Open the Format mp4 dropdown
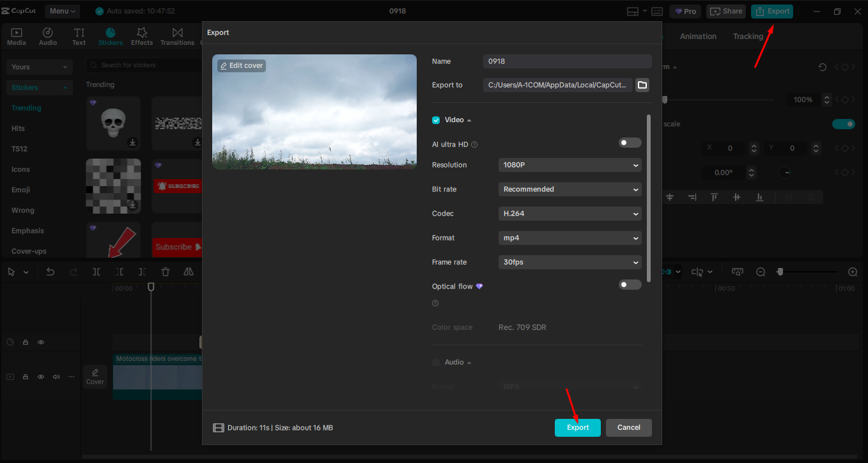The height and width of the screenshot is (463, 868). pos(570,238)
